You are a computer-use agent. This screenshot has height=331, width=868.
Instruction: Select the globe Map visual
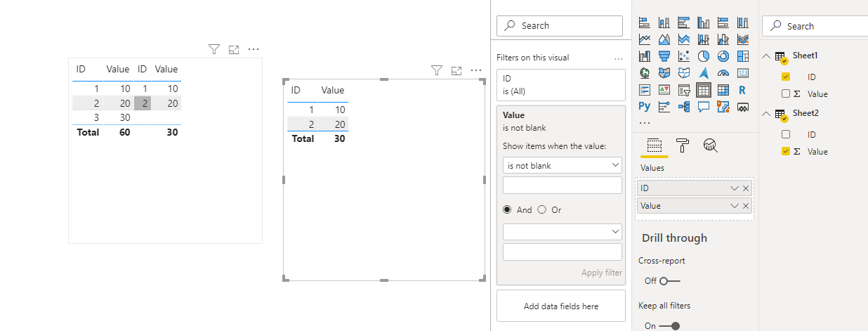(x=645, y=73)
